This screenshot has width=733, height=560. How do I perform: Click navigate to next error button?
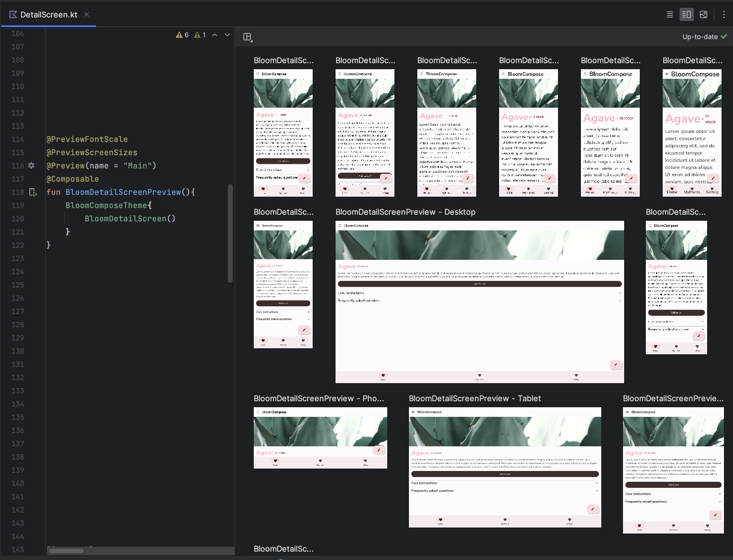[x=227, y=36]
